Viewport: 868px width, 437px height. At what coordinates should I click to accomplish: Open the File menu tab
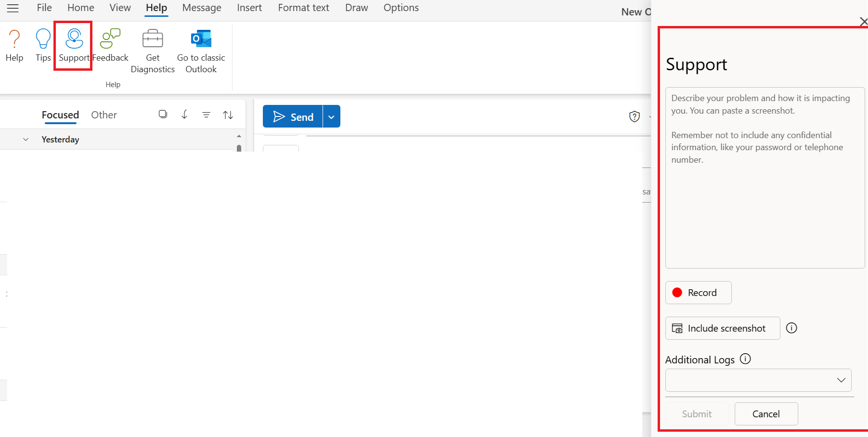tap(44, 8)
